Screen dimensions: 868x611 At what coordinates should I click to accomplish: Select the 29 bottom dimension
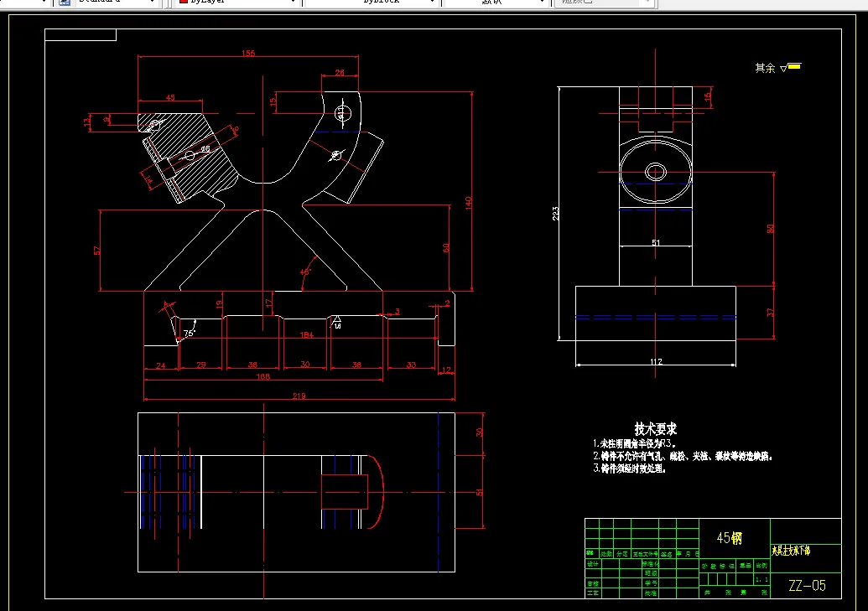click(201, 365)
